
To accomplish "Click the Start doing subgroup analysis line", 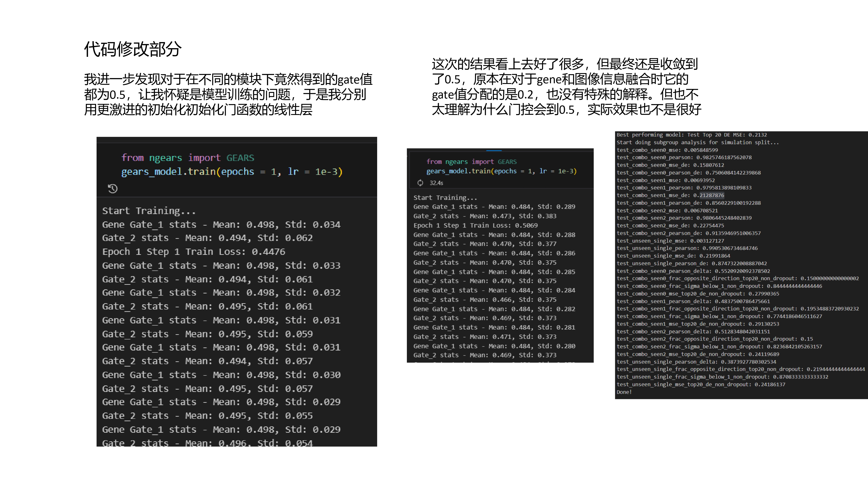I will 697,142.
